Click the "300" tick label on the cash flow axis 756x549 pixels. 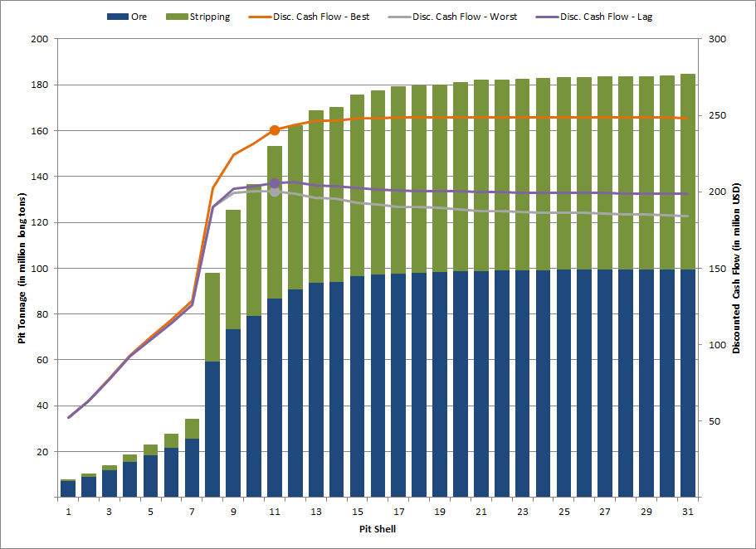717,39
